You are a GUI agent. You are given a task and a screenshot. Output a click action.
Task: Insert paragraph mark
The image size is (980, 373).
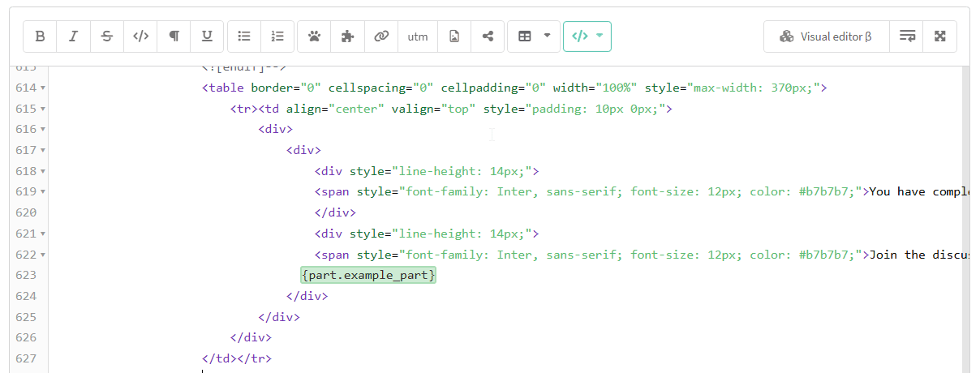pos(174,36)
